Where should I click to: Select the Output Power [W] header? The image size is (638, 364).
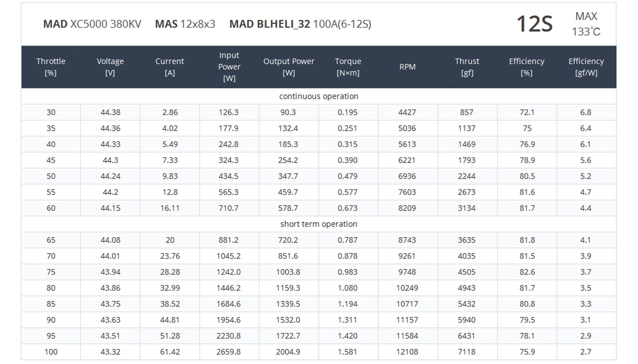click(289, 67)
